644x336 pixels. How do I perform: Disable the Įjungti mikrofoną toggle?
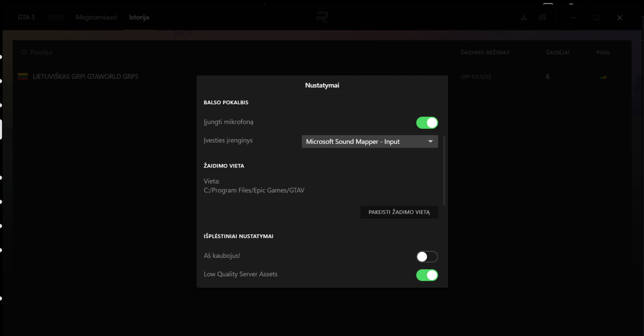(x=427, y=123)
